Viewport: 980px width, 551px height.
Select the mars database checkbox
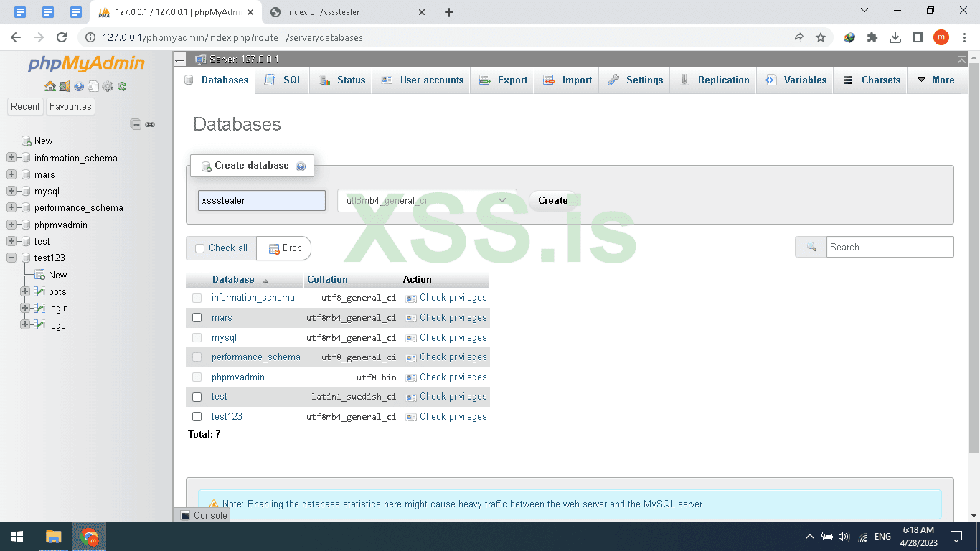[x=197, y=318]
